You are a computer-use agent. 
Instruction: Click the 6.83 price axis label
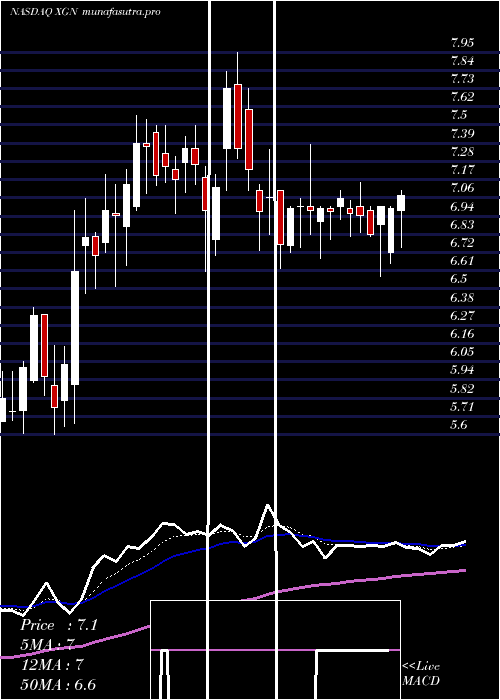click(462, 225)
